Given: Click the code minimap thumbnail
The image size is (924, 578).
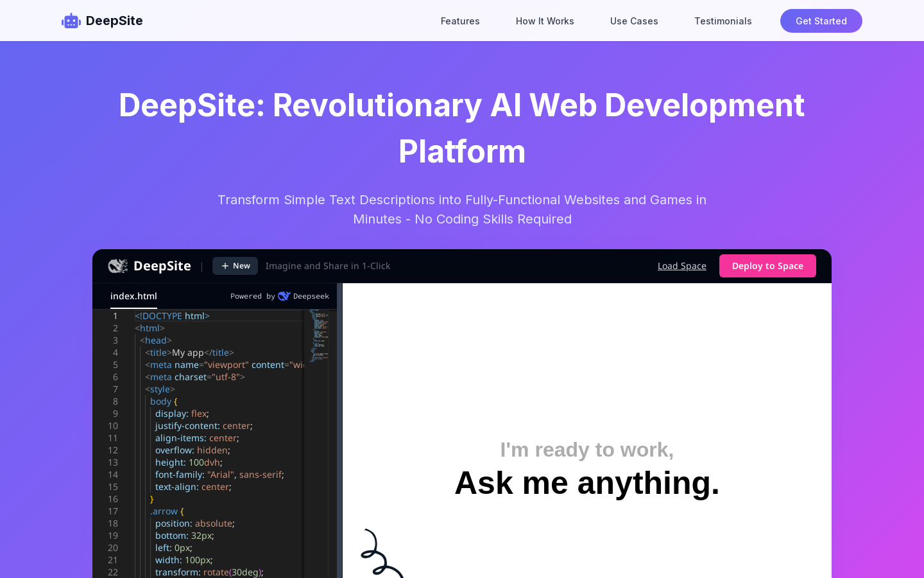Looking at the screenshot, I should click(x=319, y=335).
